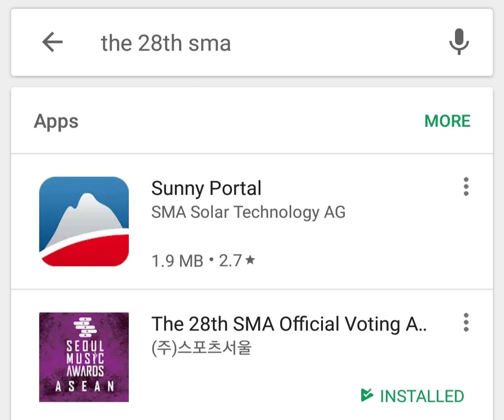Tap Sunny Portal's 1.9 MB size text
Image resolution: width=504 pixels, height=420 pixels.
click(x=177, y=261)
